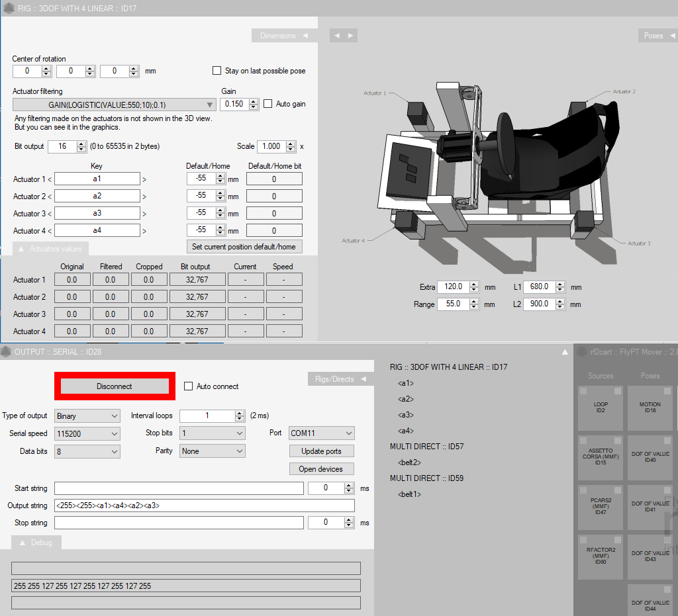Enable Stay on last possible pose
Image resolution: width=678 pixels, height=616 pixels.
pos(217,71)
